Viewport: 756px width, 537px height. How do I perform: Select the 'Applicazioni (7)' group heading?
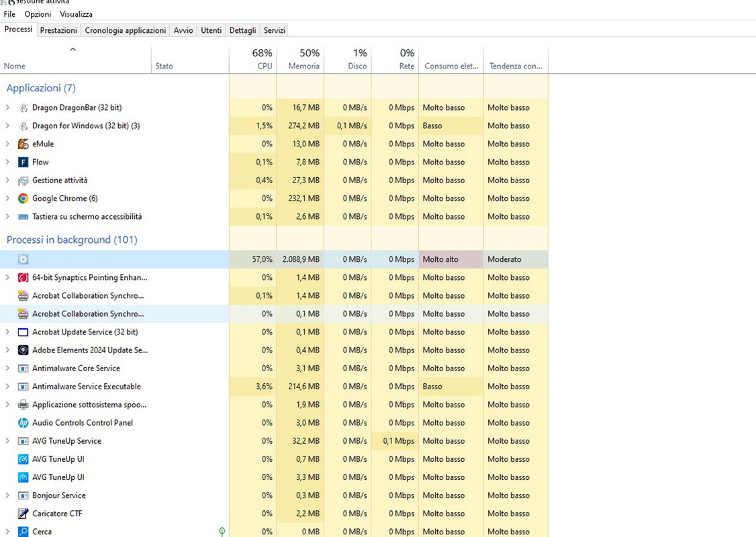coord(41,88)
